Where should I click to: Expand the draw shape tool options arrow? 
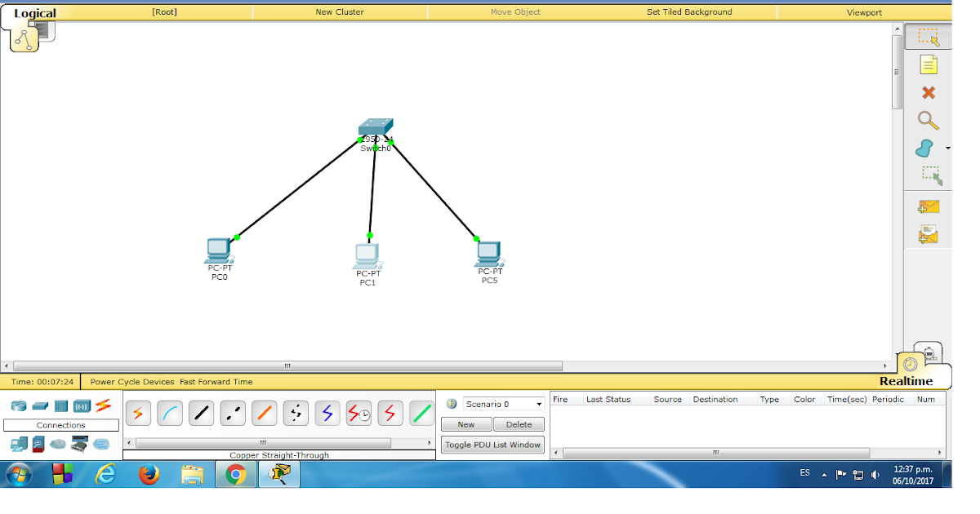pos(947,148)
